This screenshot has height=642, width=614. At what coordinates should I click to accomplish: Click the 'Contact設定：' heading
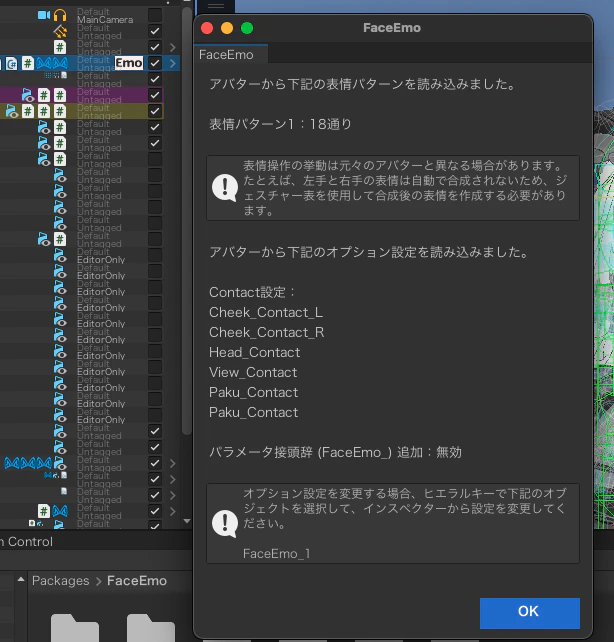(252, 292)
